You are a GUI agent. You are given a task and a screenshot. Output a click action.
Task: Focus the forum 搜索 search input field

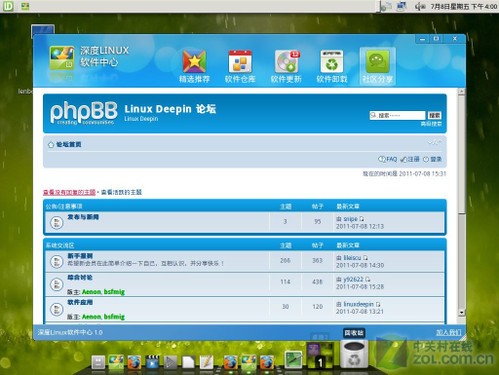coord(397,115)
